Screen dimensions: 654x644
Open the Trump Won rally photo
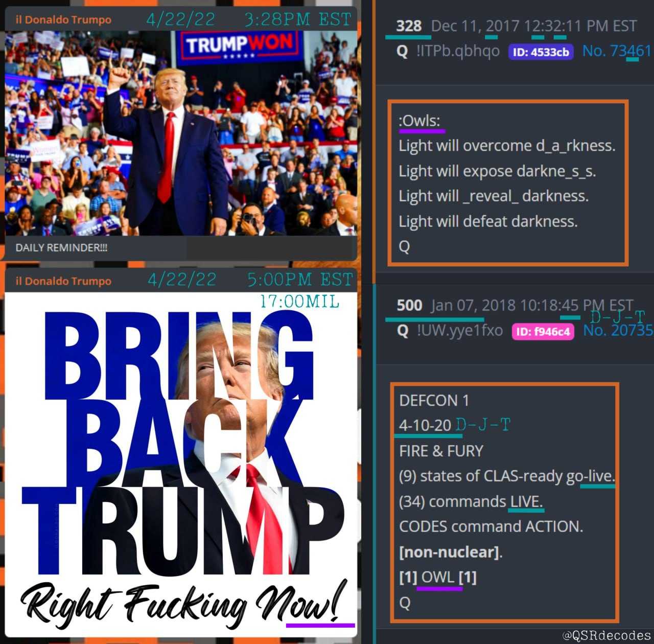click(x=181, y=133)
